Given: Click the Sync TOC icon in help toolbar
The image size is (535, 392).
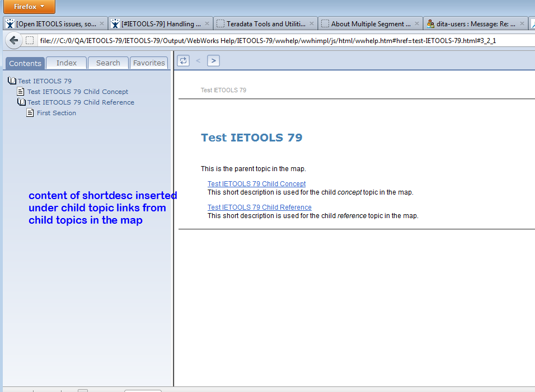Looking at the screenshot, I should click(183, 60).
